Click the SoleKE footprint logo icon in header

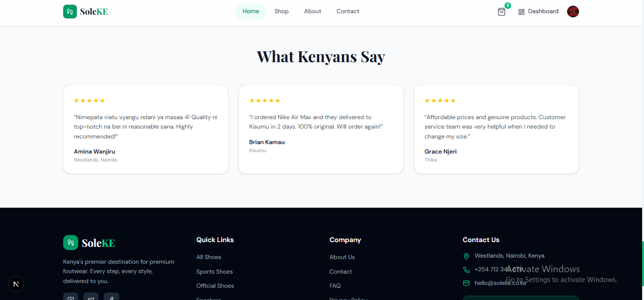70,11
